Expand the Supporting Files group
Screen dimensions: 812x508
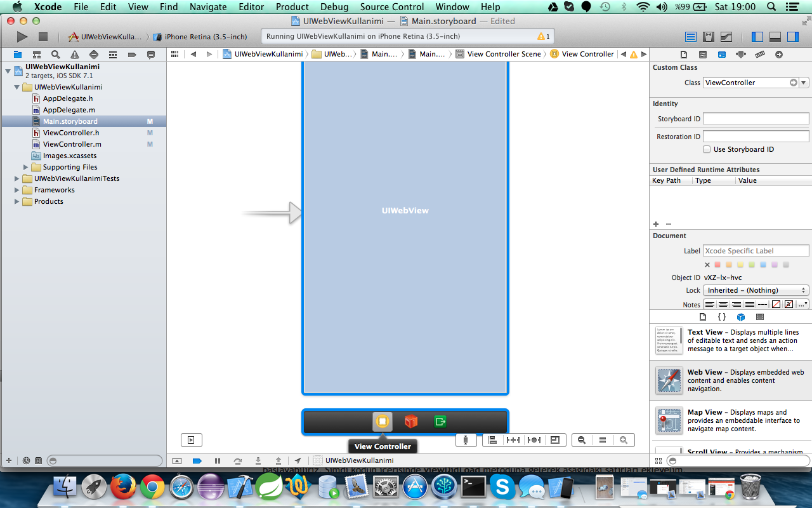coord(26,167)
